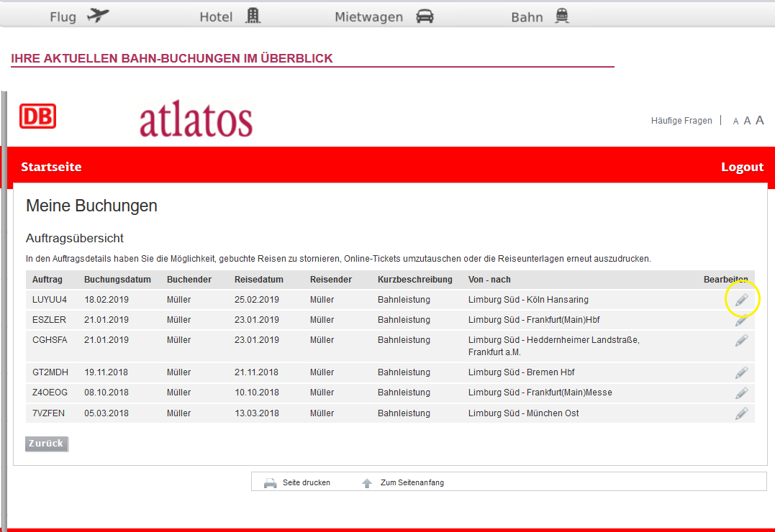Click travel date 13.03.2018

256,413
